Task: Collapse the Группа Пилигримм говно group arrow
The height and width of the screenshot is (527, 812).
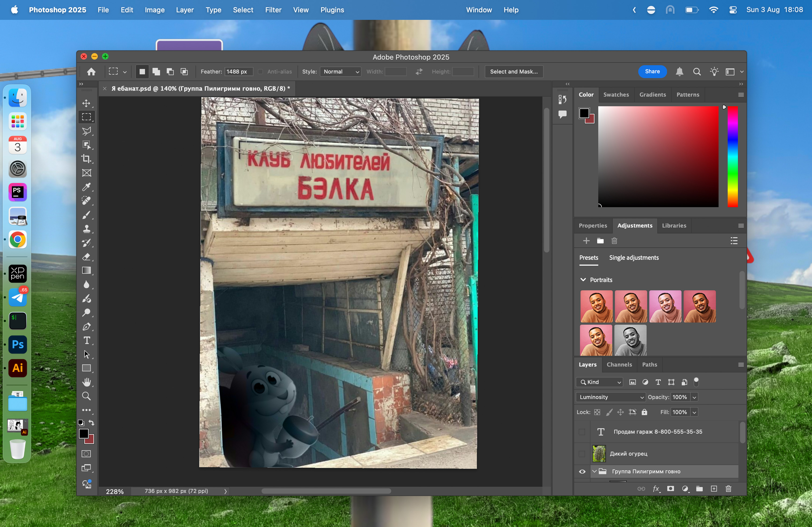Action: point(594,471)
